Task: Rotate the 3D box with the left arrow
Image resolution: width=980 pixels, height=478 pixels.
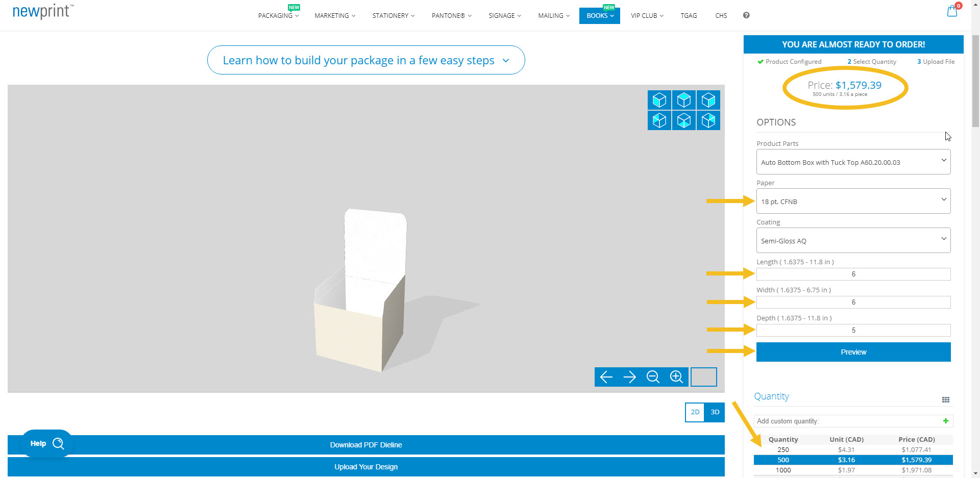Action: pos(606,377)
